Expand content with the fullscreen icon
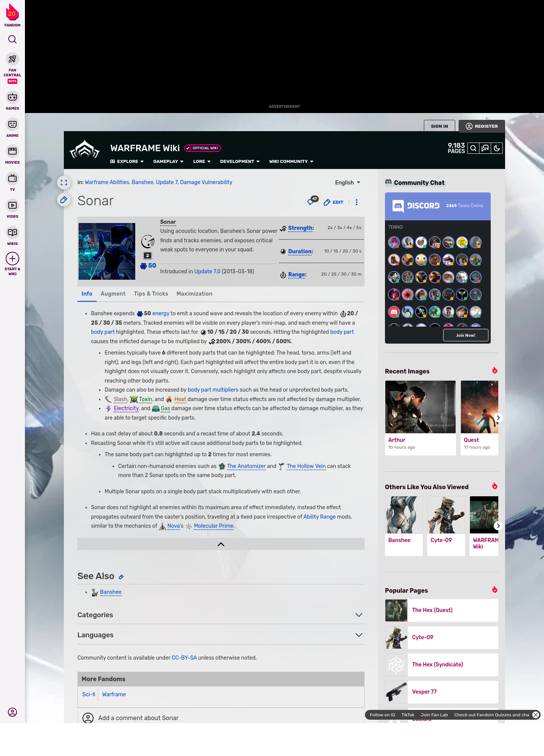 pyautogui.click(x=64, y=183)
